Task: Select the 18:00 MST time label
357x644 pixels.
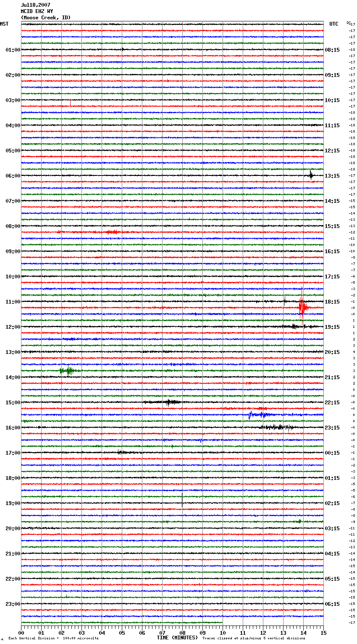Action: click(x=13, y=478)
